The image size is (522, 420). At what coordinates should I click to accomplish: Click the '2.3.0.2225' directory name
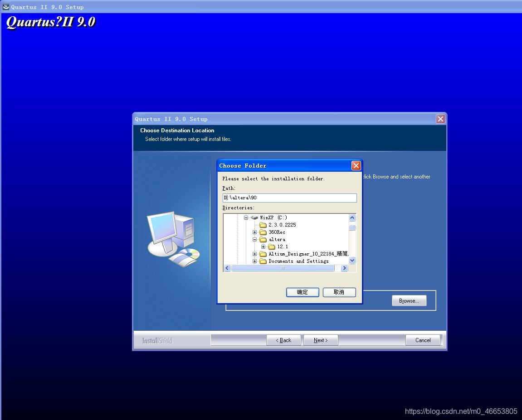tap(282, 225)
